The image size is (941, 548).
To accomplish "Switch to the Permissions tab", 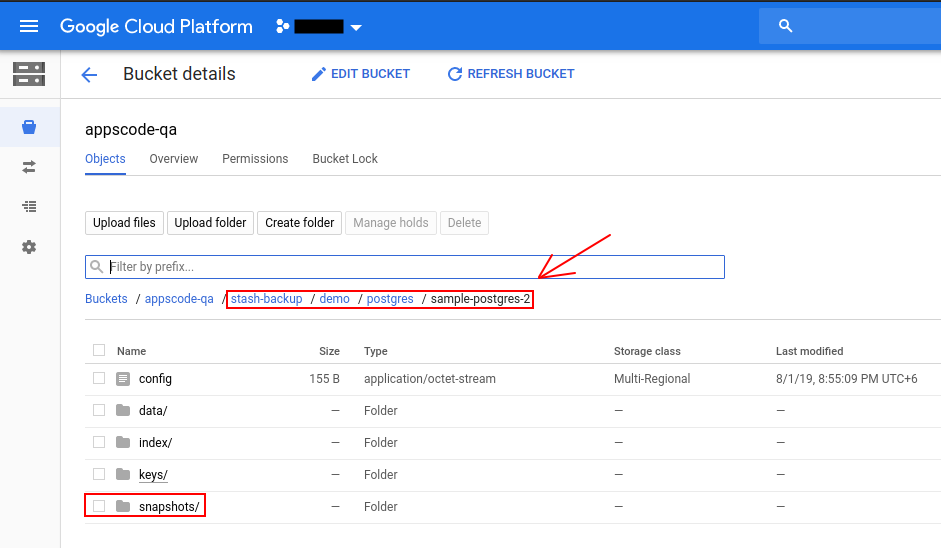I will click(x=255, y=159).
